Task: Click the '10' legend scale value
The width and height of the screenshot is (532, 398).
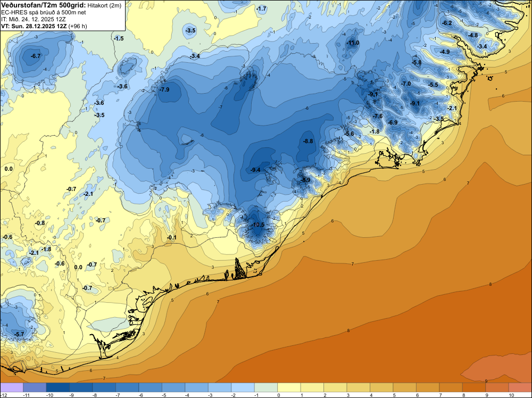Action: (x=511, y=395)
